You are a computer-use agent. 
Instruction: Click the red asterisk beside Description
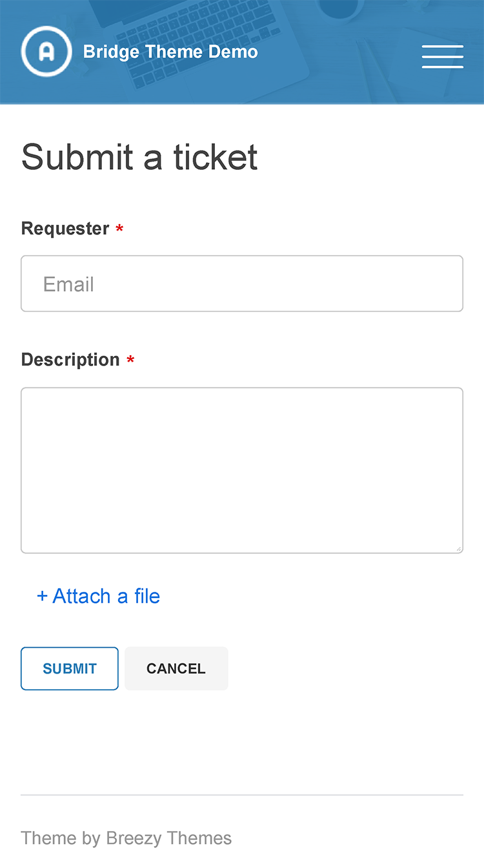(130, 360)
